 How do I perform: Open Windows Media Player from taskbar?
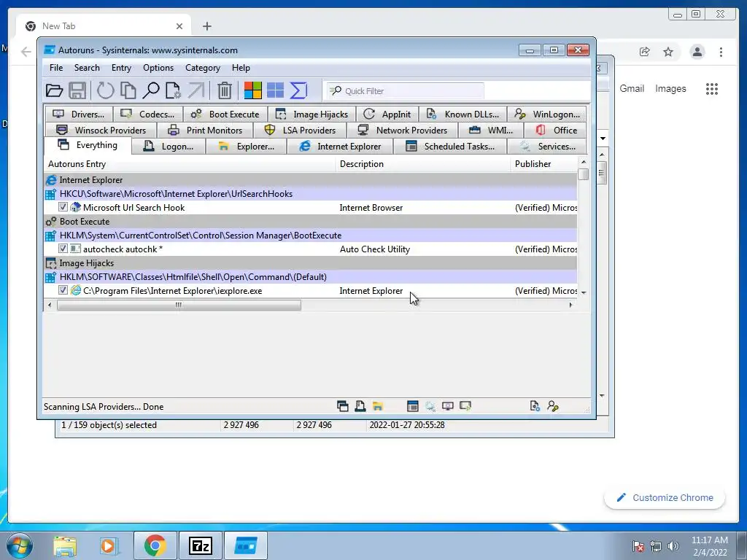coord(109,545)
